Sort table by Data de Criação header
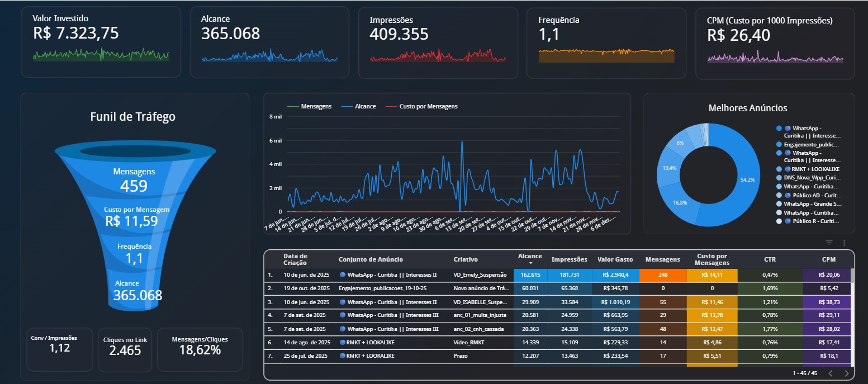The image size is (868, 384). click(x=295, y=259)
